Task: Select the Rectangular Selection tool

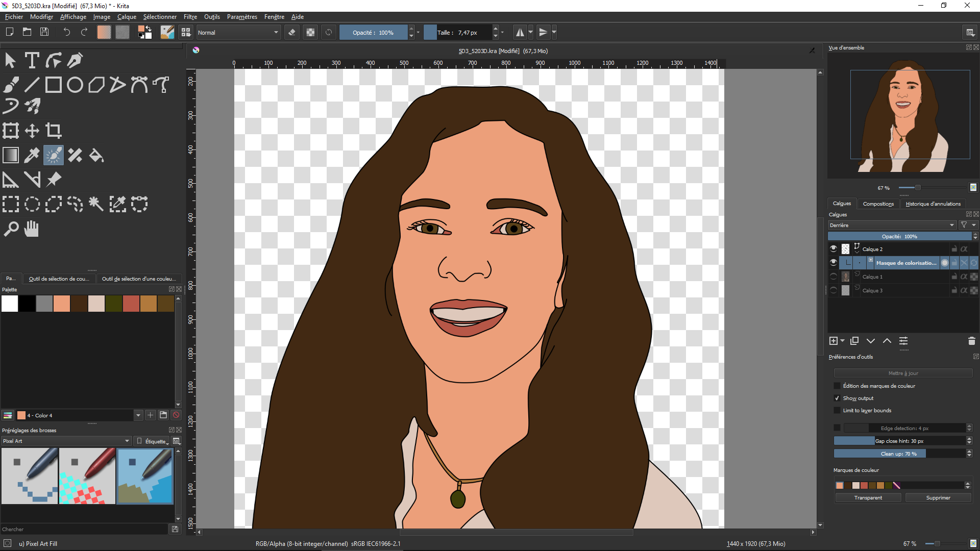Action: (x=11, y=204)
